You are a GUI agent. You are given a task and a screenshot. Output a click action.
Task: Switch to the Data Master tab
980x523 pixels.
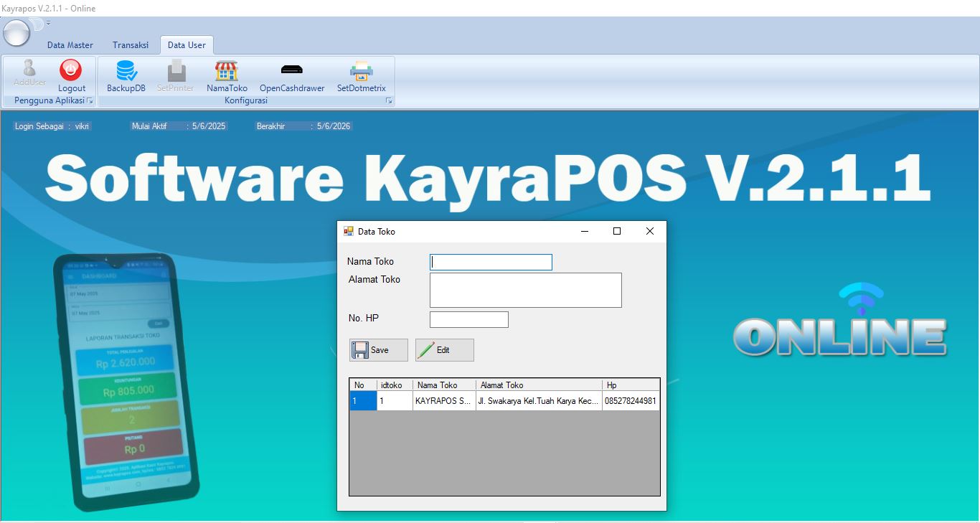pos(70,45)
